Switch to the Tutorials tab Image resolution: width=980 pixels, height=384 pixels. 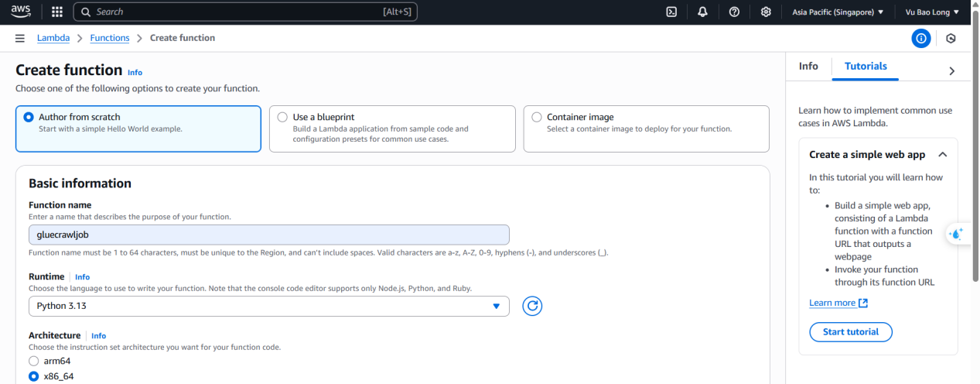pyautogui.click(x=866, y=67)
